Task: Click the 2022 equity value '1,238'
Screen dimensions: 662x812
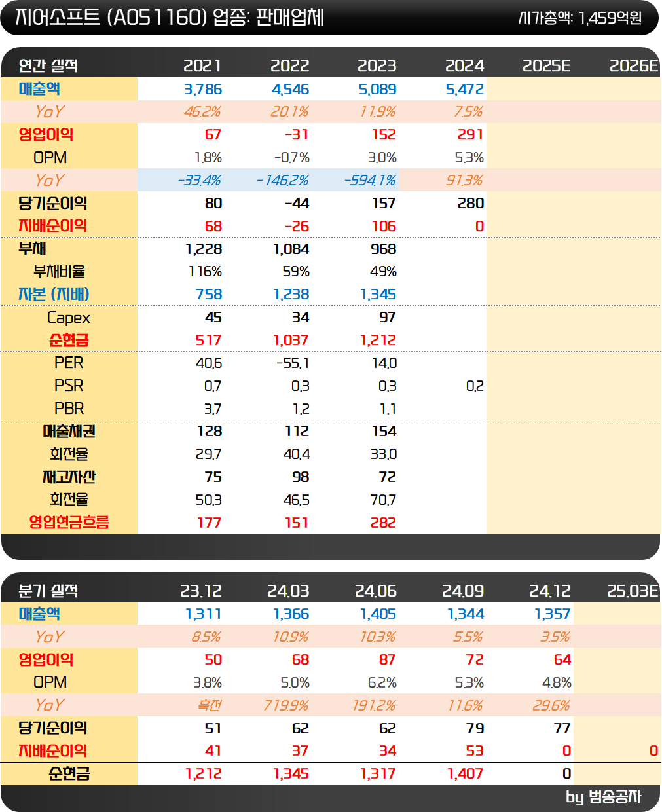Action: coord(291,295)
